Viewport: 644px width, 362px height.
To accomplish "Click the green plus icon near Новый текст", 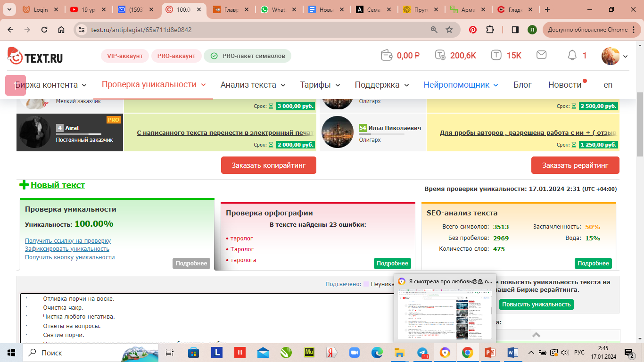I will click(x=24, y=185).
